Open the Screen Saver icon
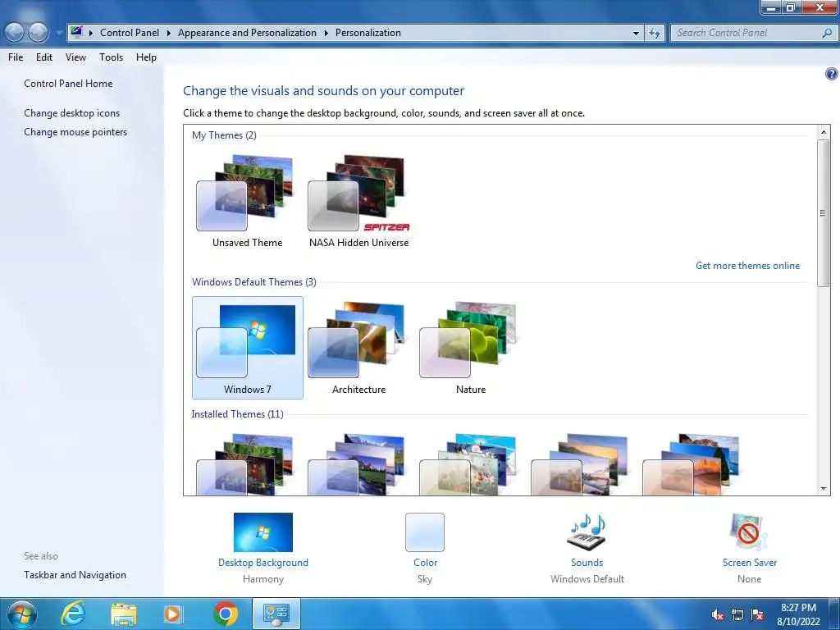This screenshot has width=840, height=630. click(x=749, y=532)
